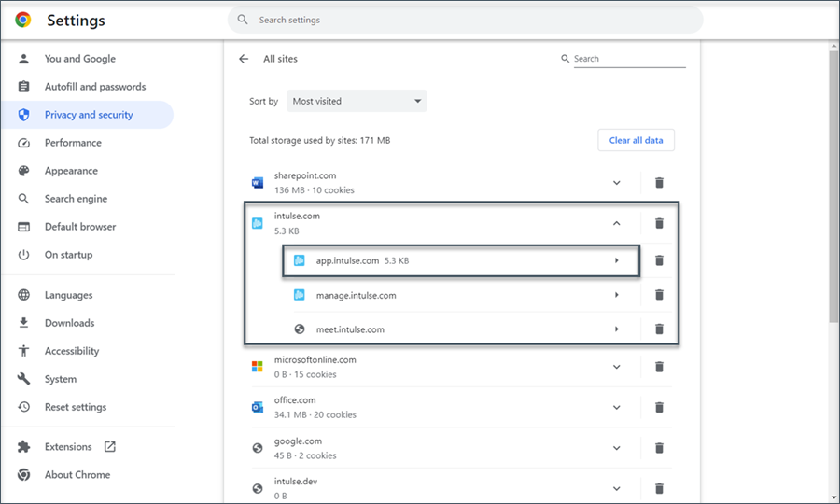Expand the sharepoint.com site entry
Image resolution: width=840 pixels, height=504 pixels.
(x=617, y=183)
